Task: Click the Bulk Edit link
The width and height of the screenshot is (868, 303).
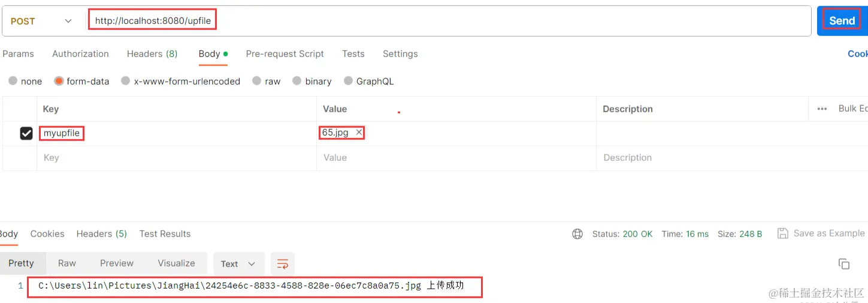Action: pos(853,109)
